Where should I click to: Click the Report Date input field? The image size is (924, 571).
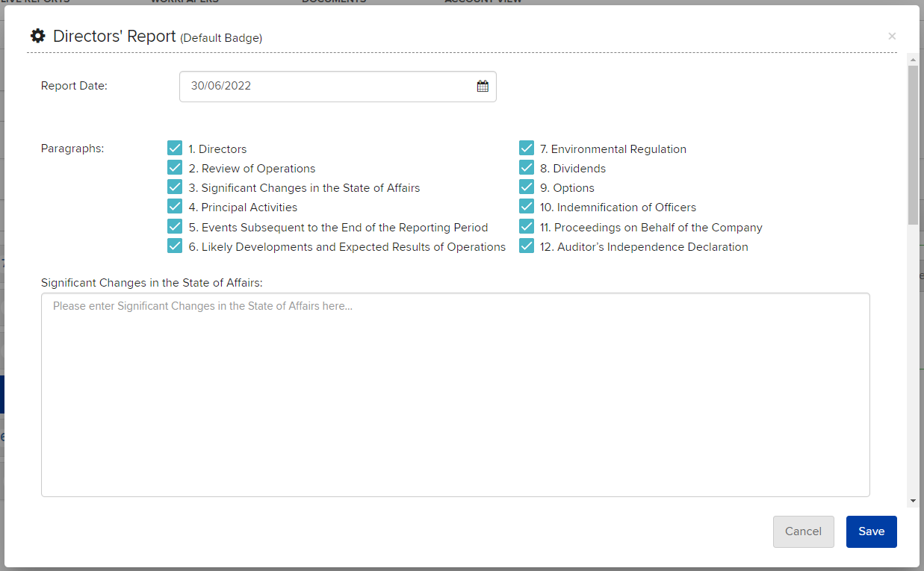338,87
